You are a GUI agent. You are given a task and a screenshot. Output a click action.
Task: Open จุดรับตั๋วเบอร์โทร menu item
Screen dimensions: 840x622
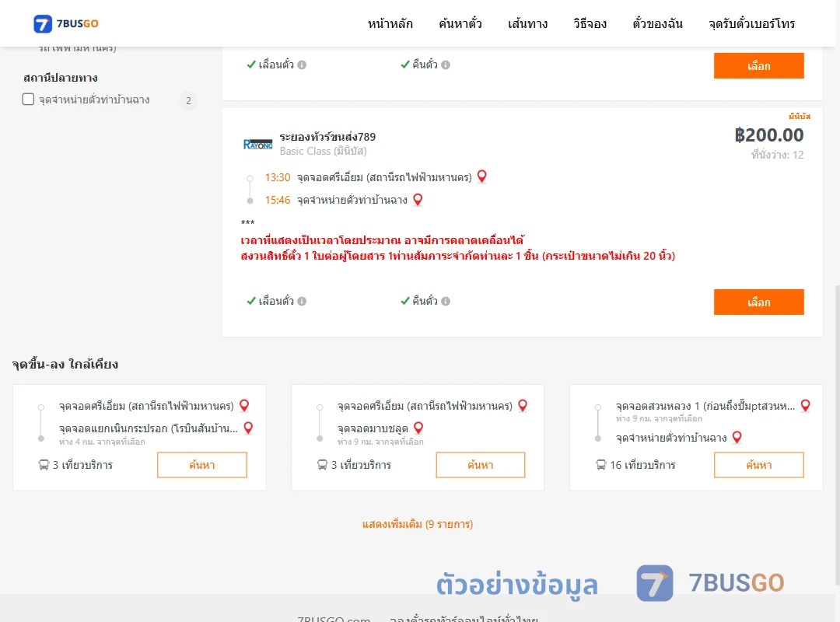pyautogui.click(x=751, y=23)
